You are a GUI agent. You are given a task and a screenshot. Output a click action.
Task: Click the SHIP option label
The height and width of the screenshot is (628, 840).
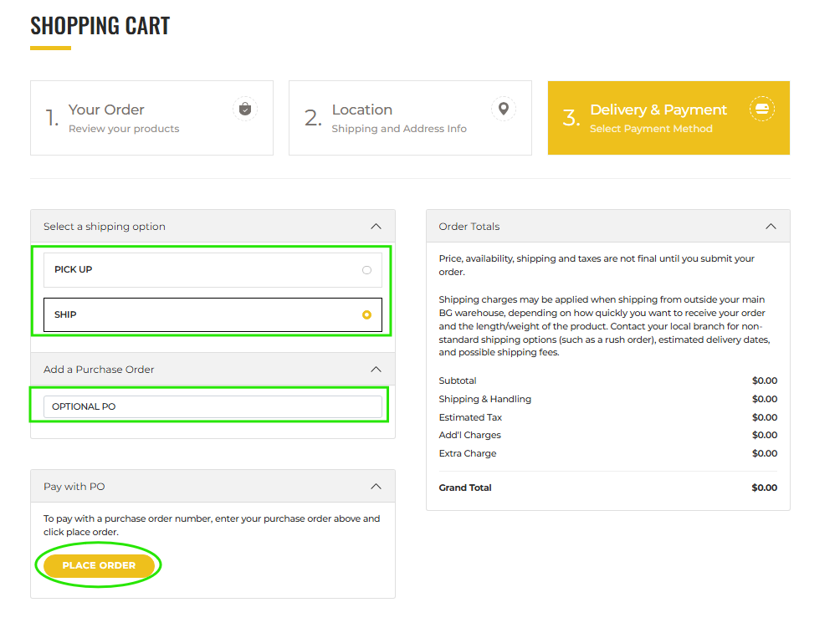pyautogui.click(x=65, y=314)
